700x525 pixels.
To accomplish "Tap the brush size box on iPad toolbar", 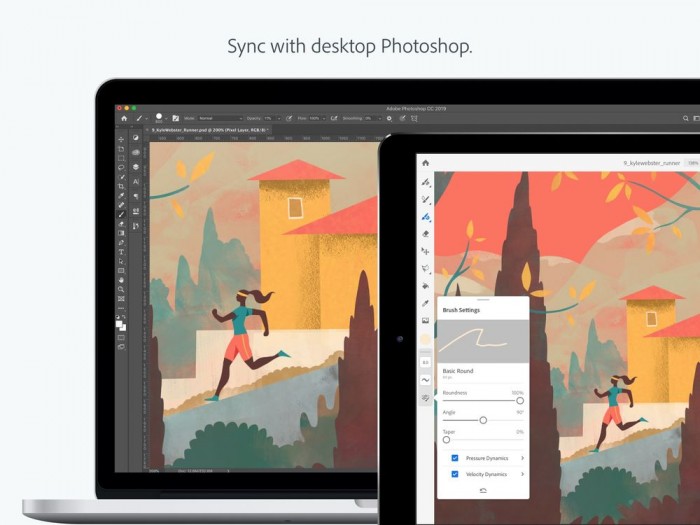I will tap(425, 362).
